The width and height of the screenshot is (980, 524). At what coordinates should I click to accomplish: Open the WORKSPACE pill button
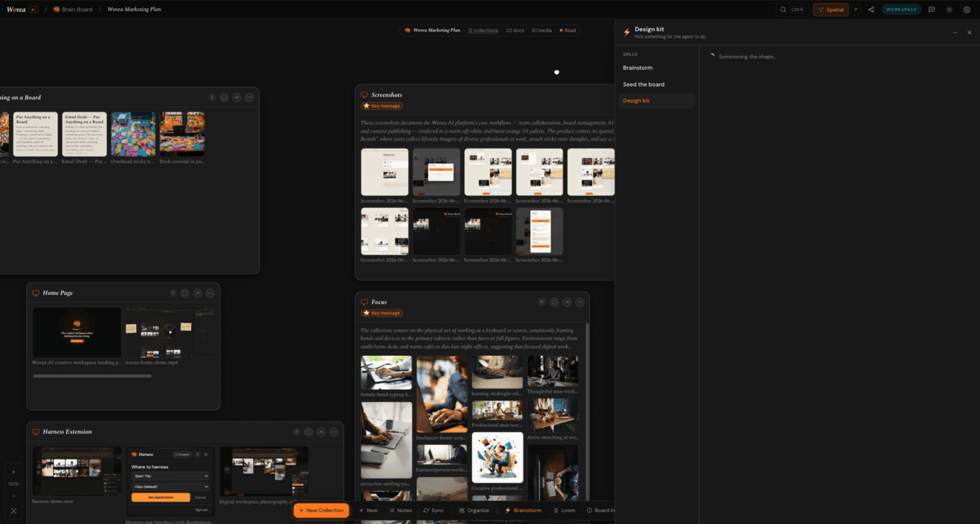901,10
